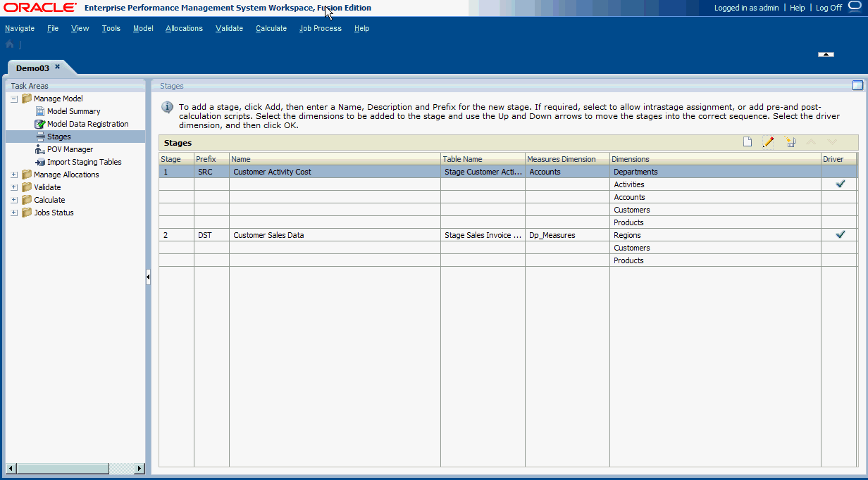The image size is (868, 480).
Task: Expand the Calculate tree node
Action: tap(14, 200)
